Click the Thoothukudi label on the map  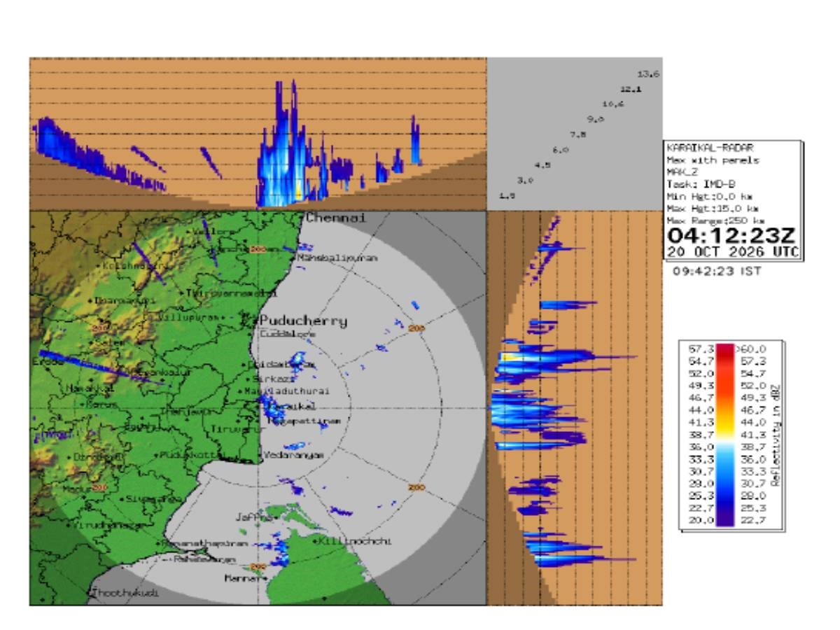126,592
